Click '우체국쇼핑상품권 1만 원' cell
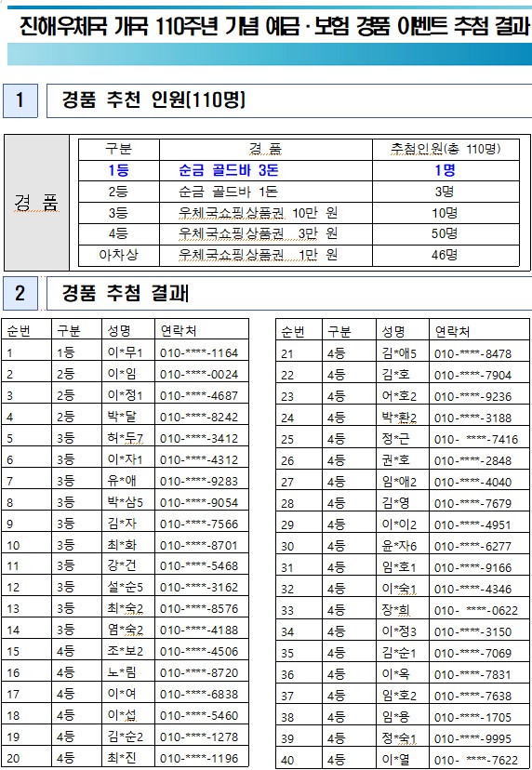532x770 pixels. tap(258, 255)
